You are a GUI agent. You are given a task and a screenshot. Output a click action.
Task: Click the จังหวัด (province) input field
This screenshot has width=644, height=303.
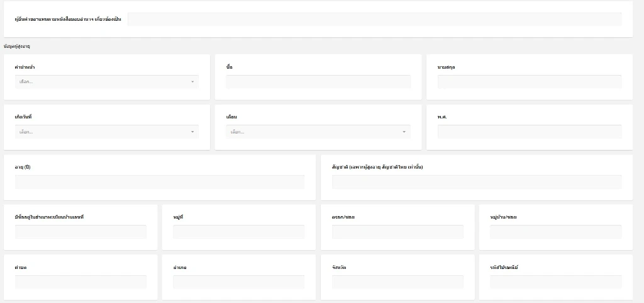397,282
